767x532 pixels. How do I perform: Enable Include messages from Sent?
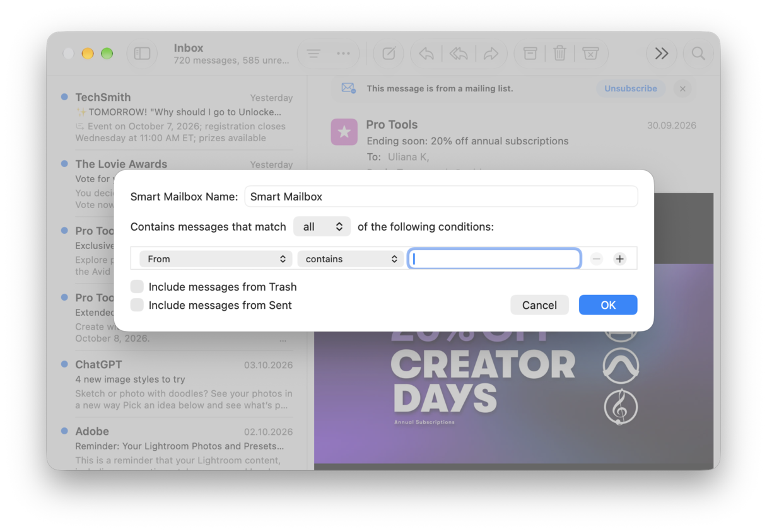coord(137,305)
